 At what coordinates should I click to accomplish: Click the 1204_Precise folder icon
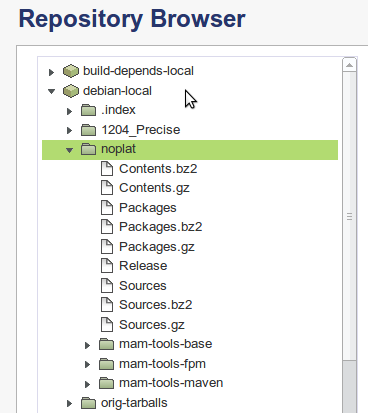click(88, 130)
